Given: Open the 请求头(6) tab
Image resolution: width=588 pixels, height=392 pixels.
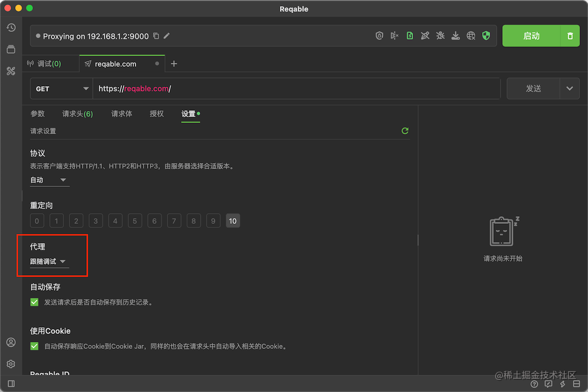Looking at the screenshot, I should point(78,113).
